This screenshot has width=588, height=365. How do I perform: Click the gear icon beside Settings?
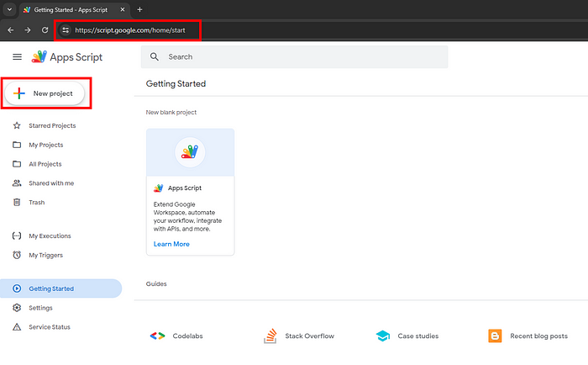(17, 308)
